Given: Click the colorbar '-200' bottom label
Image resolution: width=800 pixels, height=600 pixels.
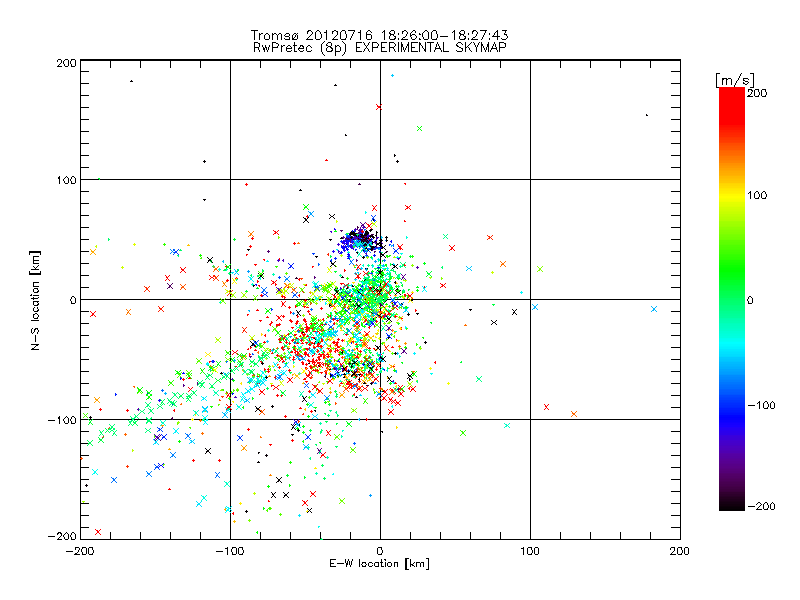Looking at the screenshot, I should [761, 506].
